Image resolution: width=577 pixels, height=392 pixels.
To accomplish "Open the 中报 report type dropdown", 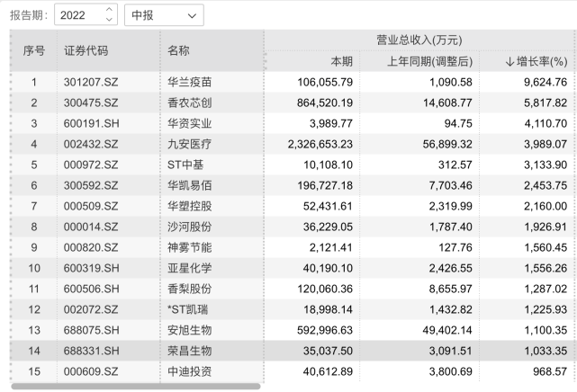I will [163, 14].
